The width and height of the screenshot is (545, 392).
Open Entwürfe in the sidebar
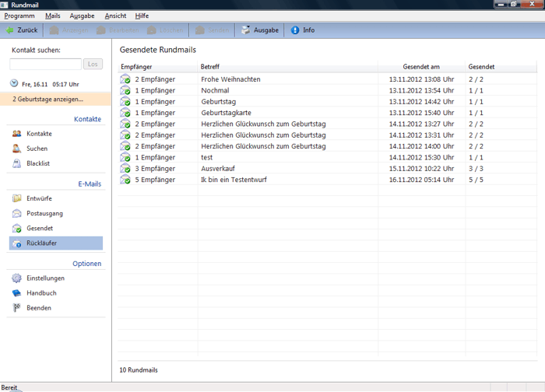(39, 198)
